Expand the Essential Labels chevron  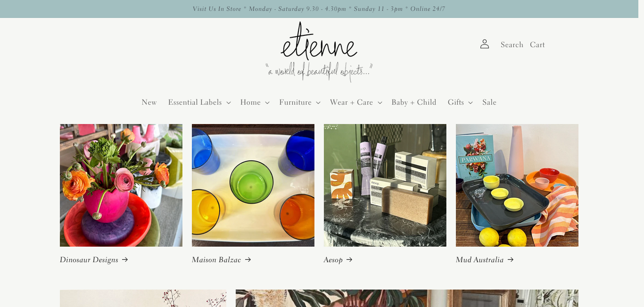click(229, 103)
